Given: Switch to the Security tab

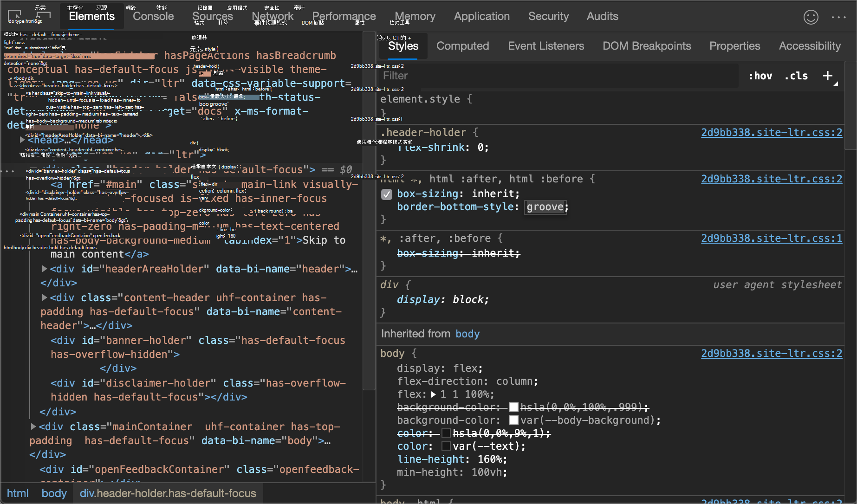Looking at the screenshot, I should (548, 16).
